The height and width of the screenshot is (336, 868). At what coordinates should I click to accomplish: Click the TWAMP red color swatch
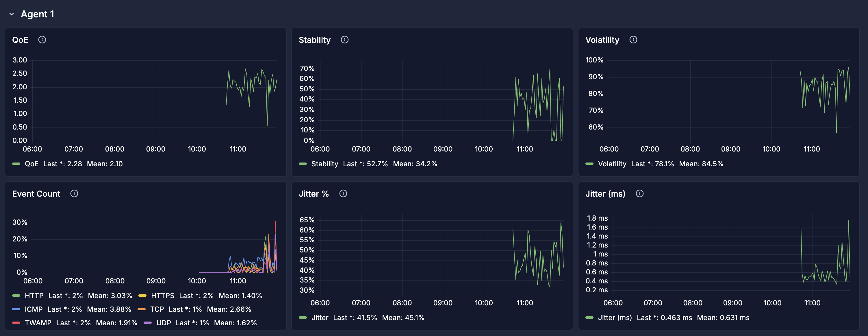click(x=16, y=323)
